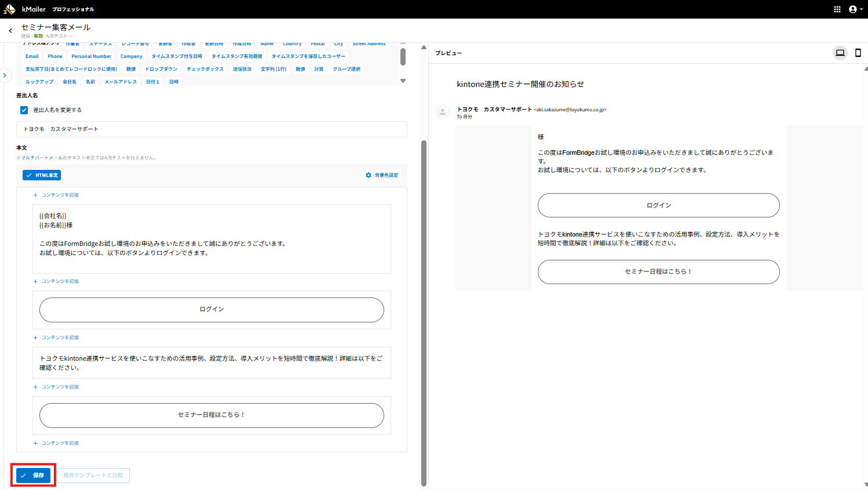The image size is (868, 490).
Task: Click the blue 保存 save button
Action: coord(34,476)
